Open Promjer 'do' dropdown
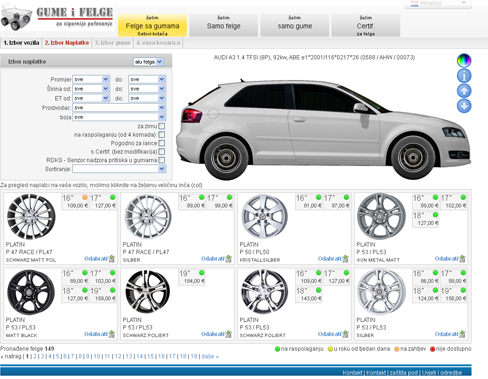This screenshot has width=488, height=379. pyautogui.click(x=147, y=79)
